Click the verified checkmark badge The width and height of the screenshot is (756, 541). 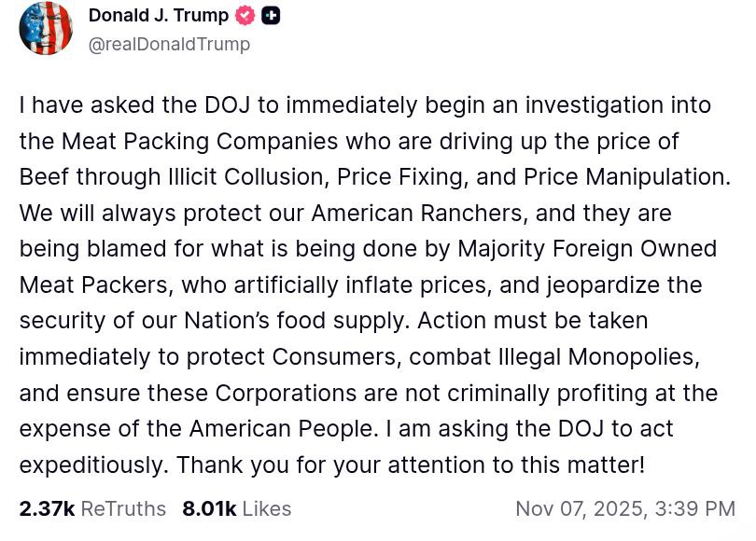pos(246,16)
